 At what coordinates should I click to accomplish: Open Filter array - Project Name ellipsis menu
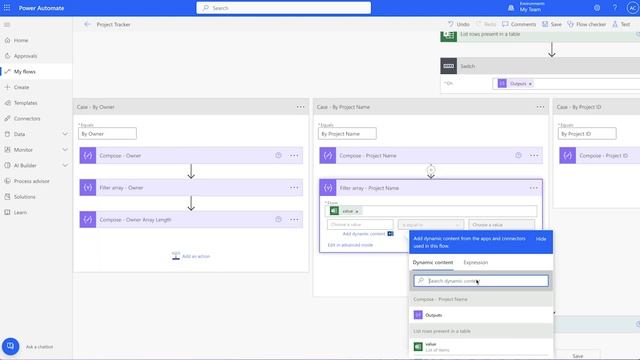[x=533, y=188]
